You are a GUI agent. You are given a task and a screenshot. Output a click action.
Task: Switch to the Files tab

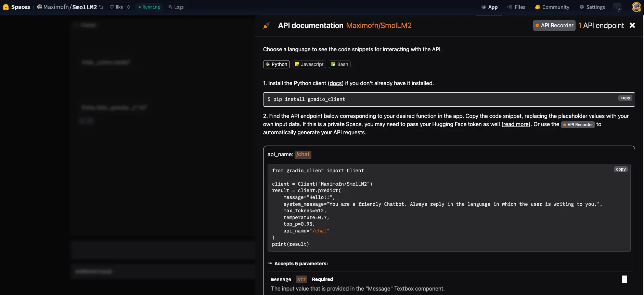tap(516, 7)
